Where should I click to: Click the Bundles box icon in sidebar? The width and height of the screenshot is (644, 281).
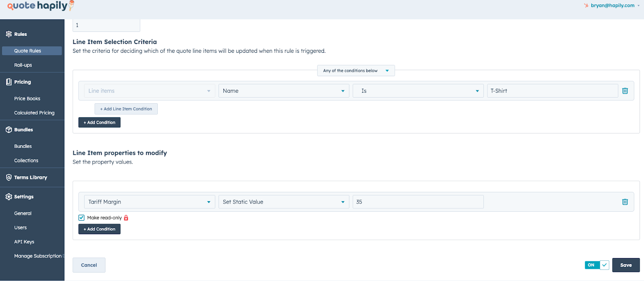pyautogui.click(x=8, y=130)
